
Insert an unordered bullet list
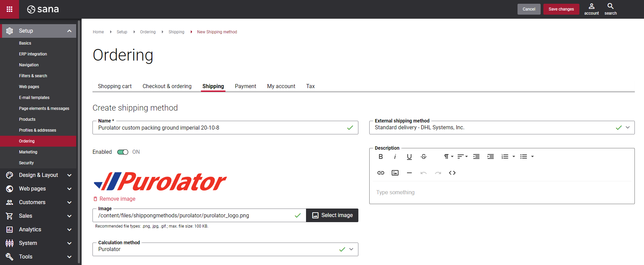pos(524,156)
